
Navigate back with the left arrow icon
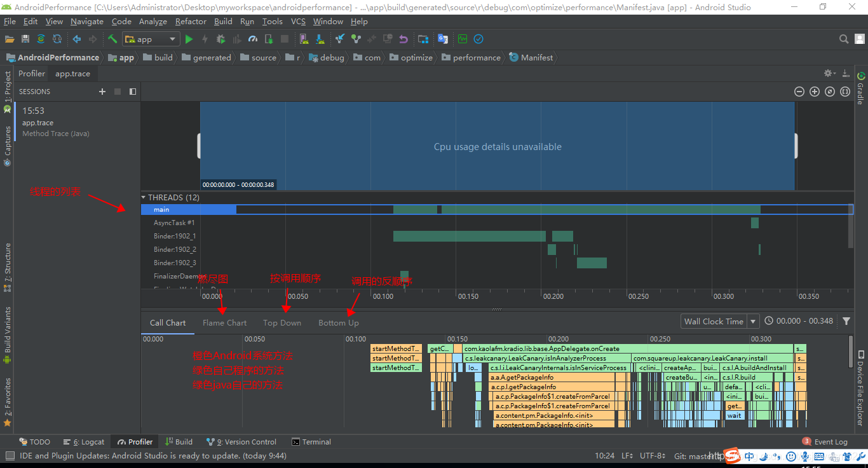coord(77,39)
